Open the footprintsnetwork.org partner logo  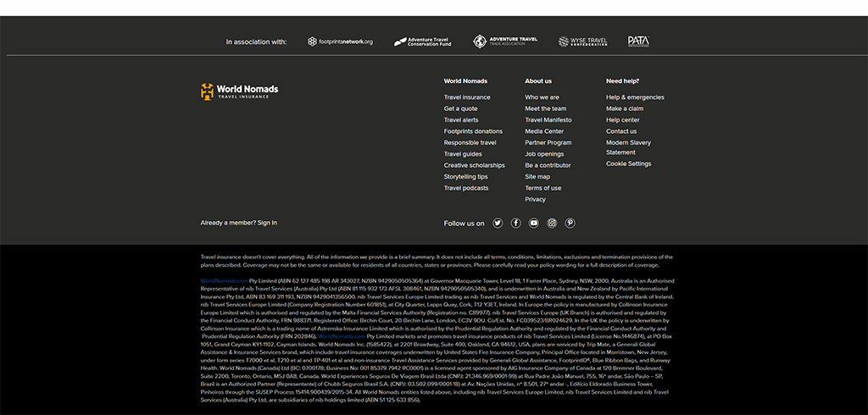340,41
